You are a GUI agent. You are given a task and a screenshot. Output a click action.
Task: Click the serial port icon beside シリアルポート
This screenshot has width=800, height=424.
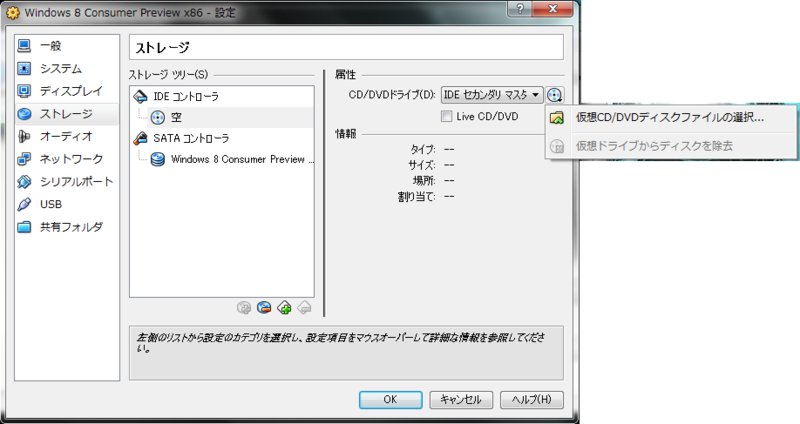pyautogui.click(x=24, y=182)
